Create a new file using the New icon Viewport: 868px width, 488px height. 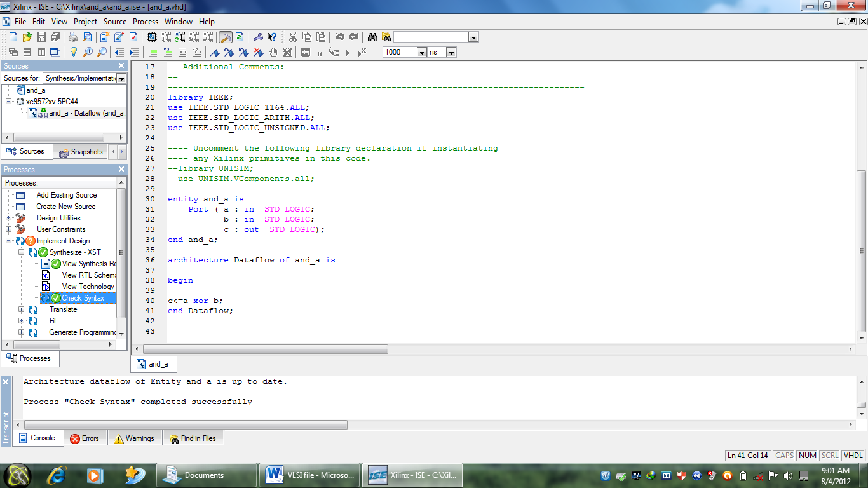coord(13,37)
